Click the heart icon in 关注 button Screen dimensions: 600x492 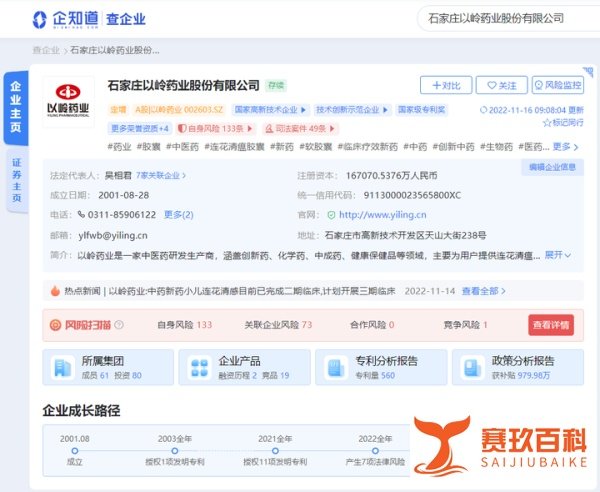492,85
